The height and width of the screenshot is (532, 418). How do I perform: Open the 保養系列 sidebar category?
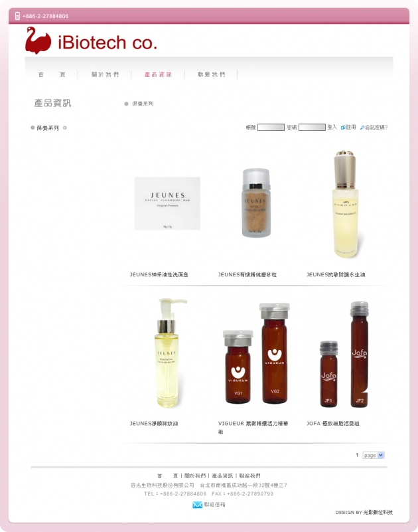(48, 128)
